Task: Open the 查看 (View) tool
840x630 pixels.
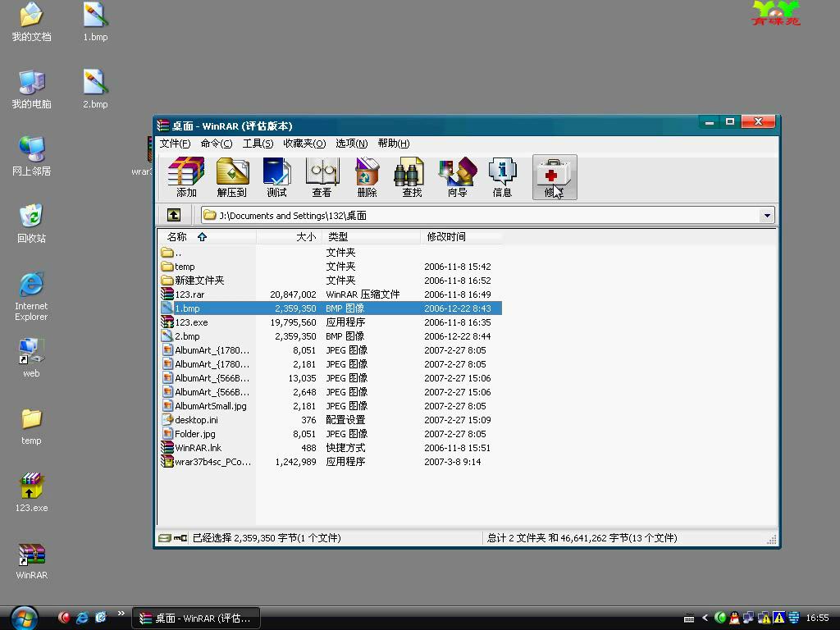Action: point(322,177)
